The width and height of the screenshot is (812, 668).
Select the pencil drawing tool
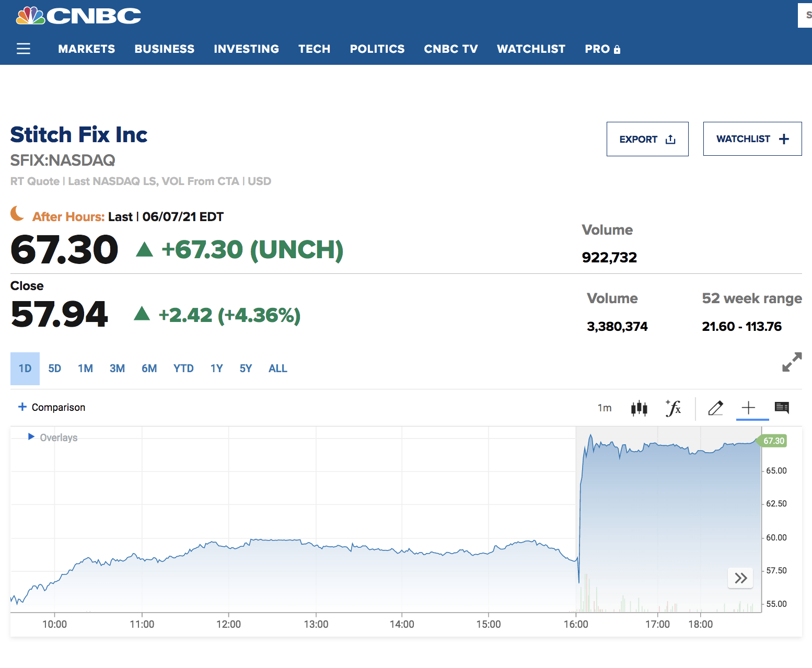click(x=715, y=408)
